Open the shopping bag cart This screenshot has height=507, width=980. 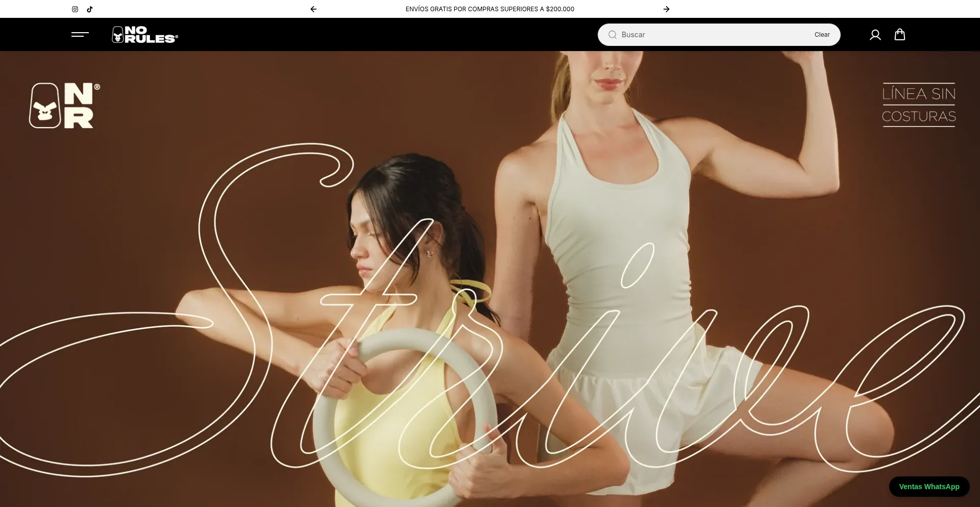[899, 35]
